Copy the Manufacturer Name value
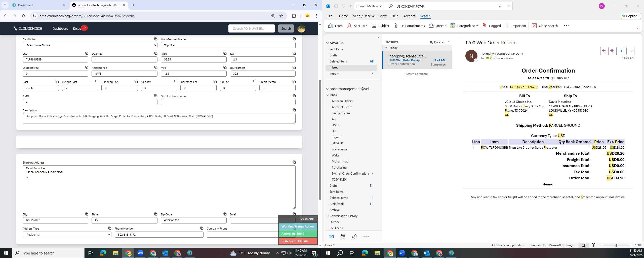Screen dimensions: 644x258 click(x=294, y=39)
